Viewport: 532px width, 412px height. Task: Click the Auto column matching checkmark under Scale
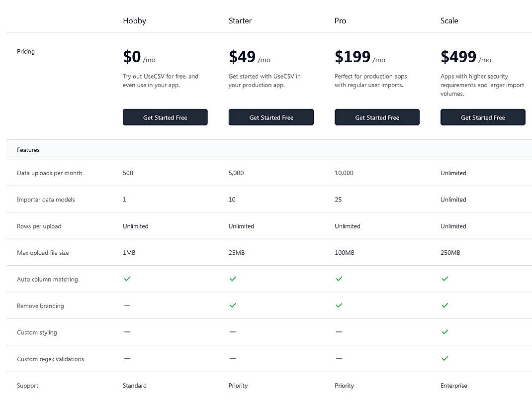coord(444,279)
